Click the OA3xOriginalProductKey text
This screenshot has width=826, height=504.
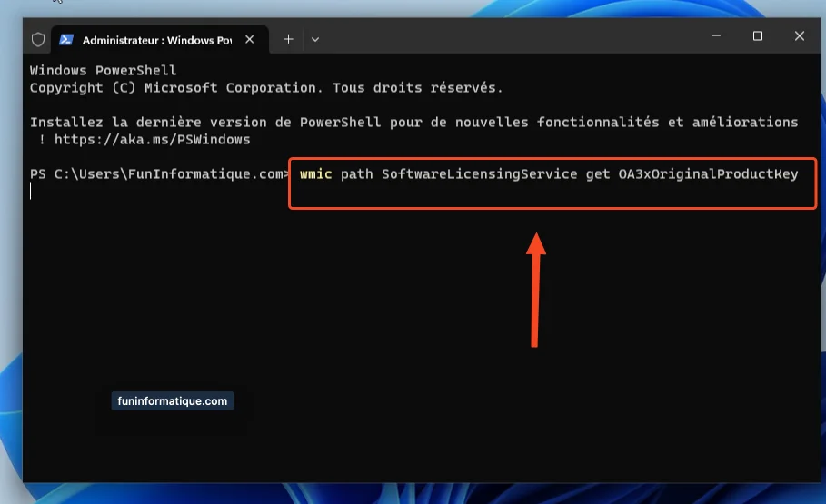(709, 174)
